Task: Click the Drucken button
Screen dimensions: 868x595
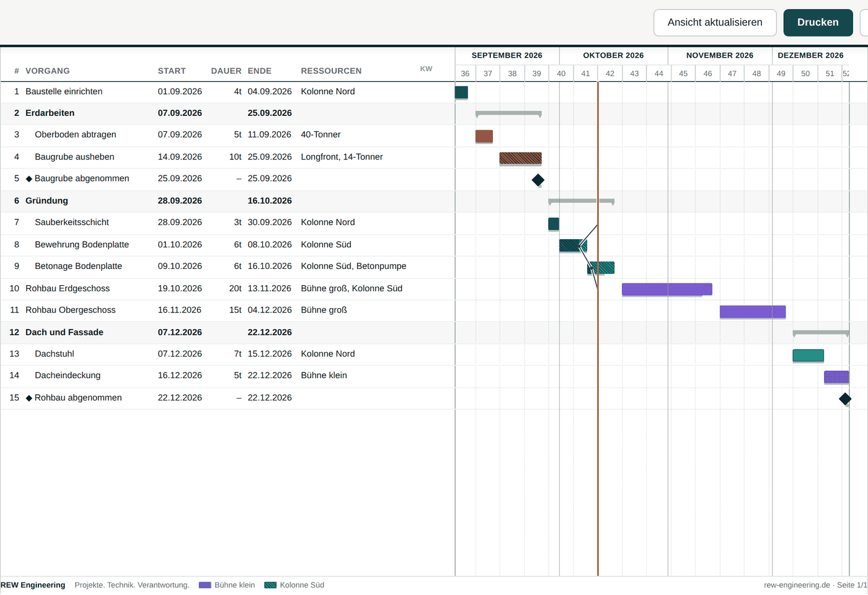Action: coord(818,22)
